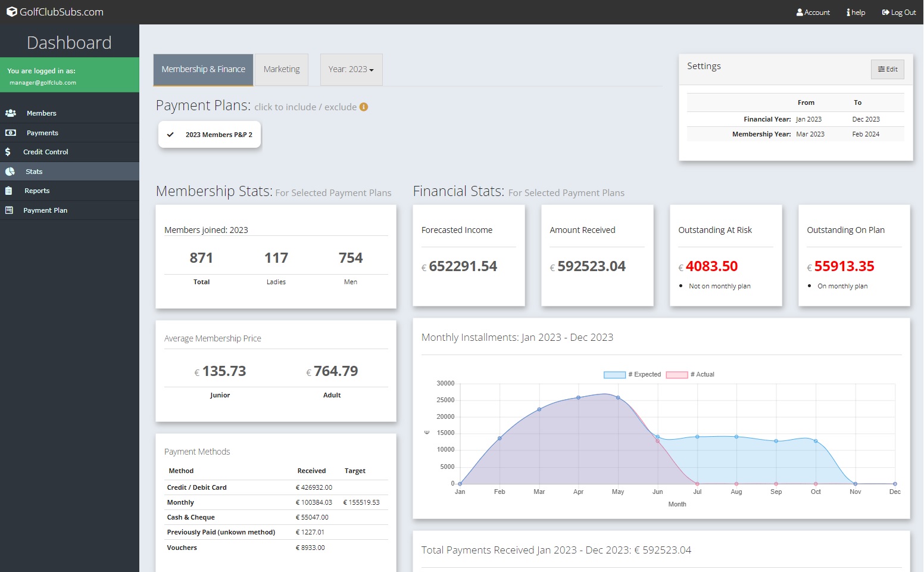Click the info icon next to Payment Plans
The width and height of the screenshot is (924, 572).
coord(364,107)
